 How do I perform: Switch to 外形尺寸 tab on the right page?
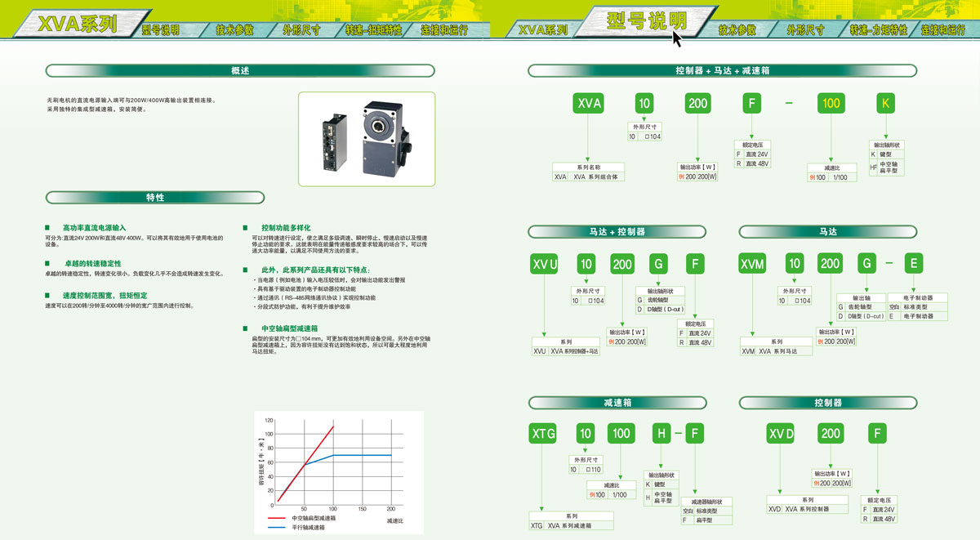click(804, 30)
